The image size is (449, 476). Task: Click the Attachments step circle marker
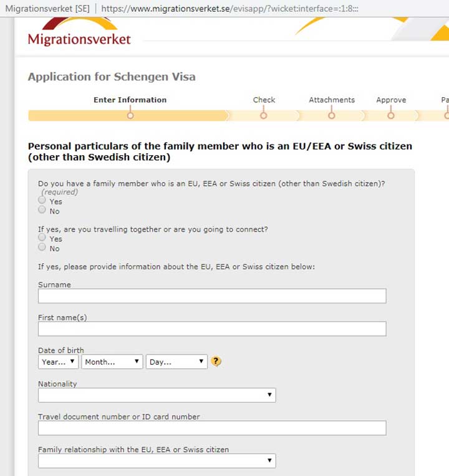point(332,116)
